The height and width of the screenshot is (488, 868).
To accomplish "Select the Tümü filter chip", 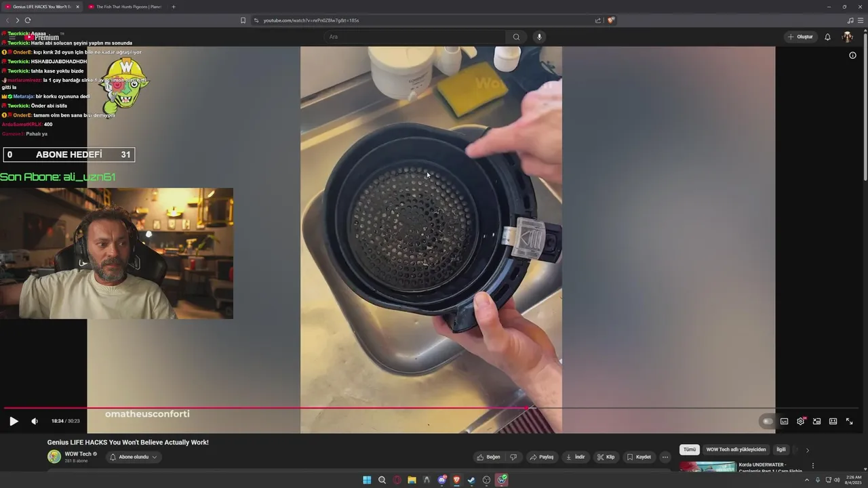I will (690, 449).
